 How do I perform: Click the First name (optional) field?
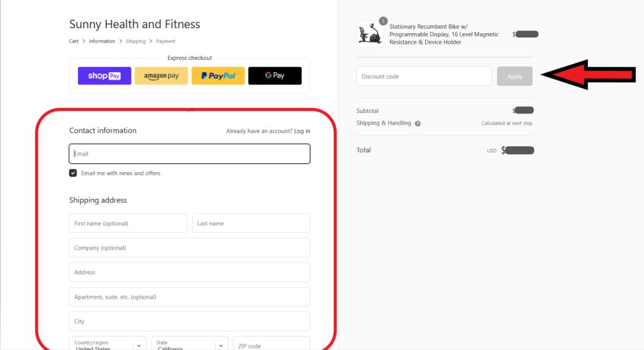128,224
